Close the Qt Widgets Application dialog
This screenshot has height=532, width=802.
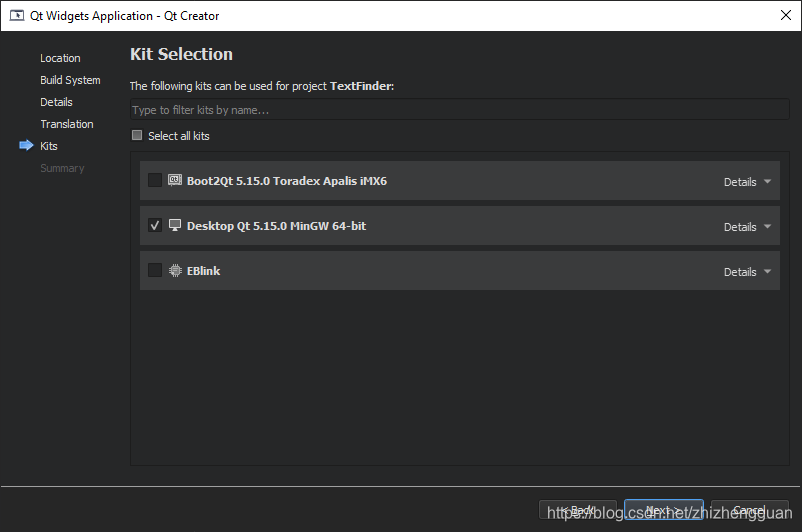(786, 15)
